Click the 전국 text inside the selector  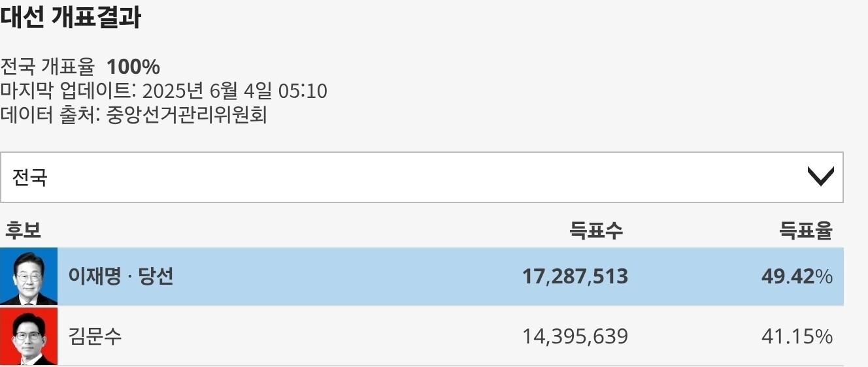click(30, 178)
